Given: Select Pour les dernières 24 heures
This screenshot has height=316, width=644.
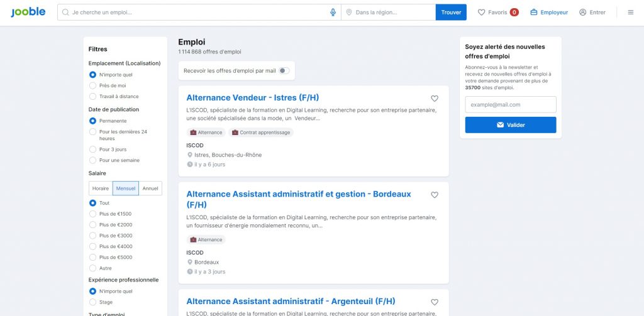Looking at the screenshot, I should click(93, 132).
